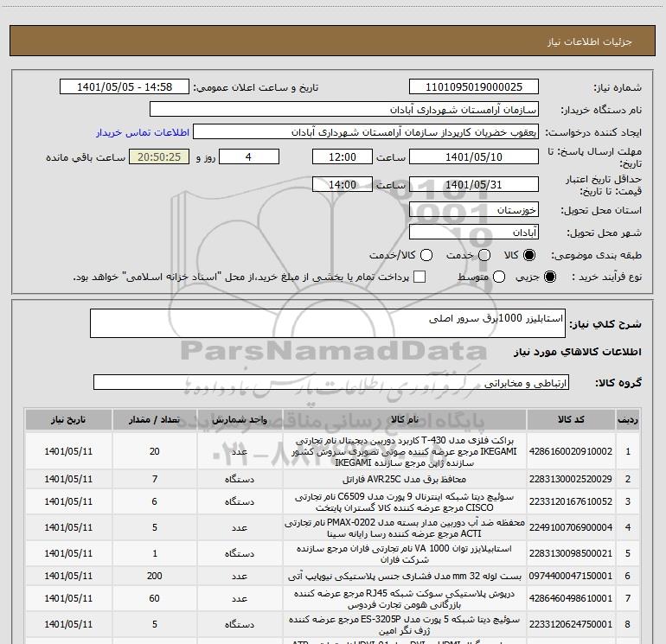
Task: Click the remaining days field showing 4
Action: click(249, 156)
